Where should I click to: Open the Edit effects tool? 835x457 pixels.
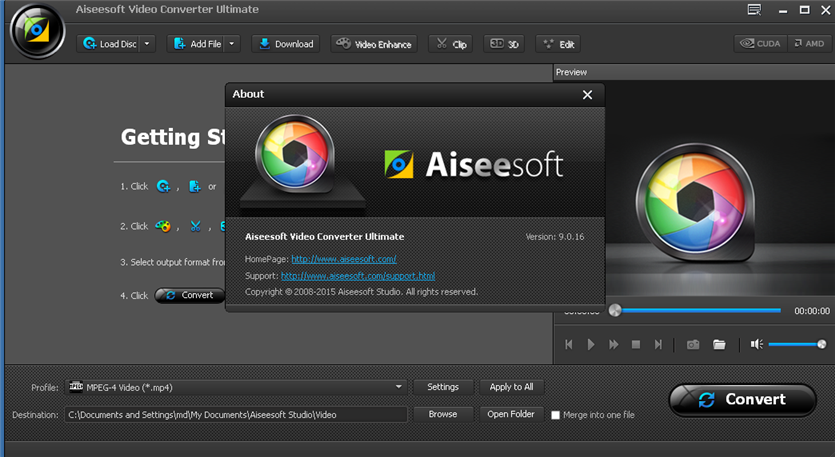click(557, 44)
